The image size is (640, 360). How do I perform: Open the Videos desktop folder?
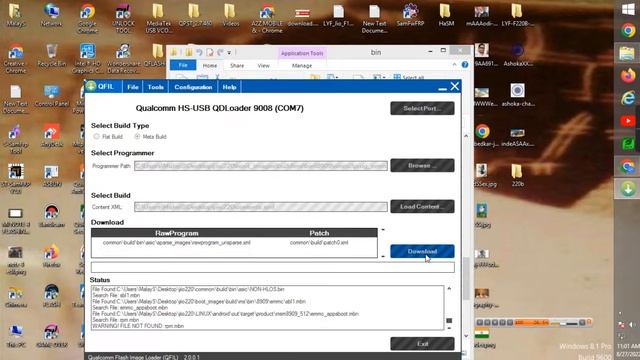point(230,16)
